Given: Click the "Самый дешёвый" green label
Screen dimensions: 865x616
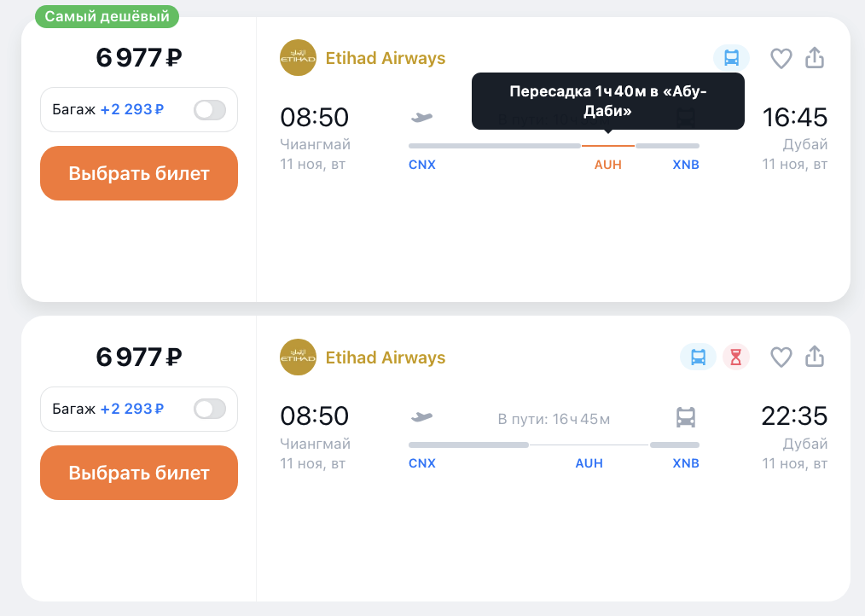Looking at the screenshot, I should click(x=107, y=16).
